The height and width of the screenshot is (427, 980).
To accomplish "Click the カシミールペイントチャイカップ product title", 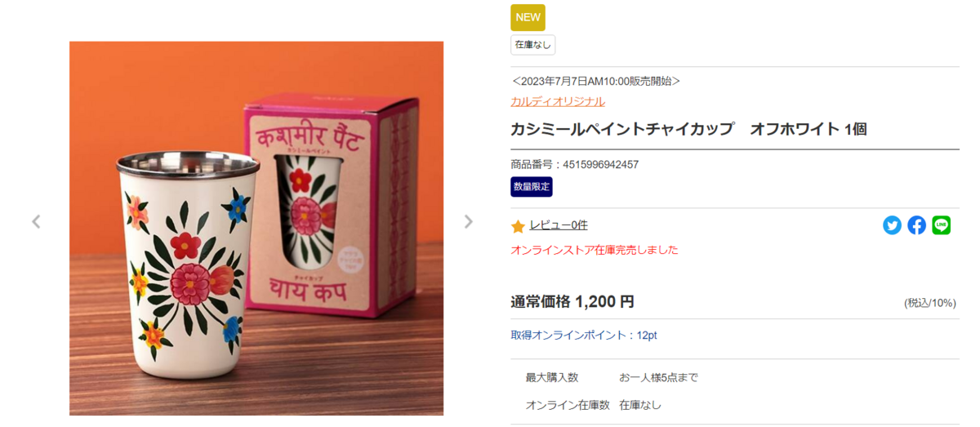I will point(688,129).
